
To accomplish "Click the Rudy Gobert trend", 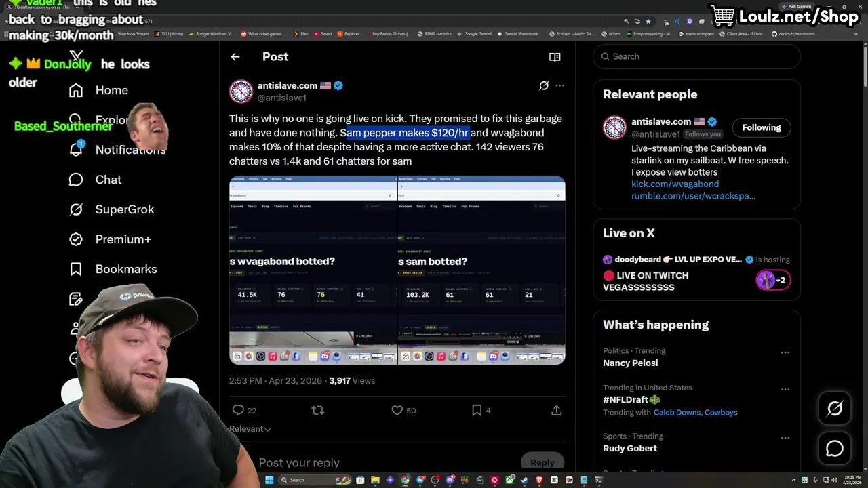I will tap(630, 448).
